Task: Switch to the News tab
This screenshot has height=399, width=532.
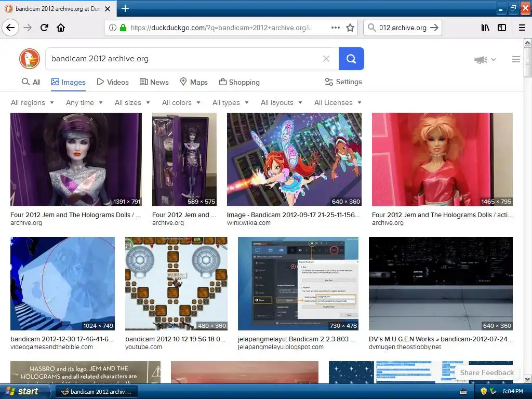Action: [x=154, y=82]
